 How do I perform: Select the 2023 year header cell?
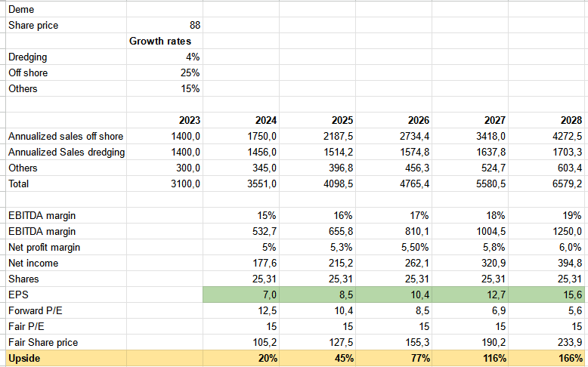164,120
